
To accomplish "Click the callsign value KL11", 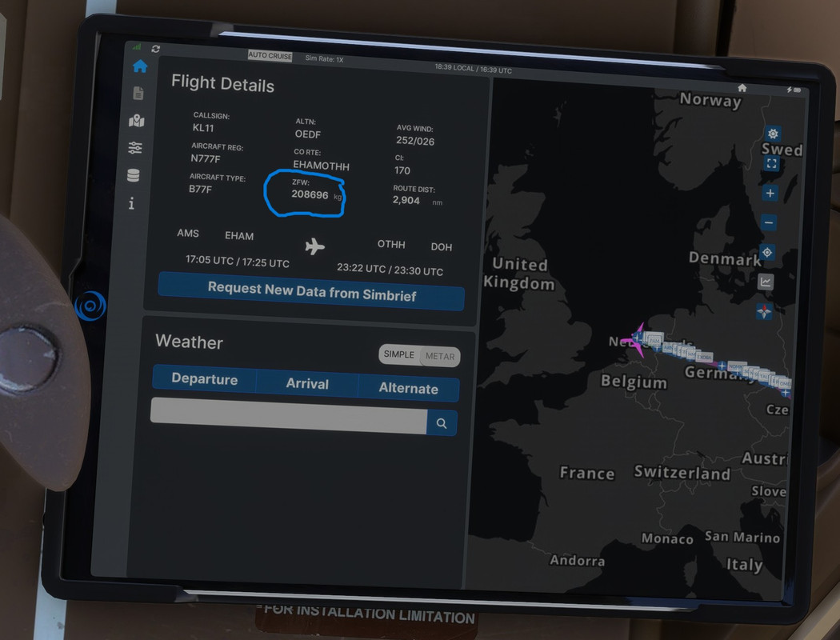I will [203, 128].
